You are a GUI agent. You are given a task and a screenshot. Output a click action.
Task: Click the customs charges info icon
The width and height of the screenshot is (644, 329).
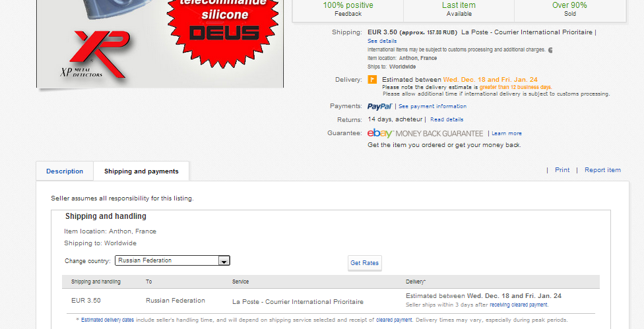(x=550, y=49)
